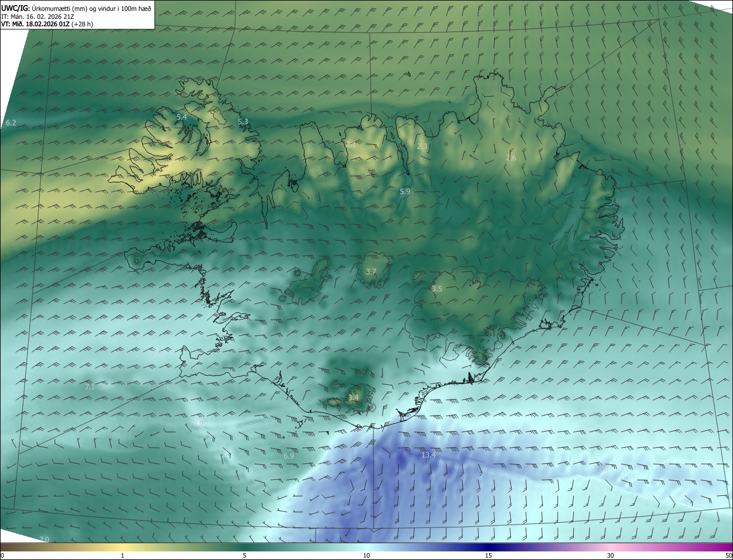This screenshot has height=560, width=733.
Task: Click the 3.7 value label on the map
Action: click(x=371, y=272)
